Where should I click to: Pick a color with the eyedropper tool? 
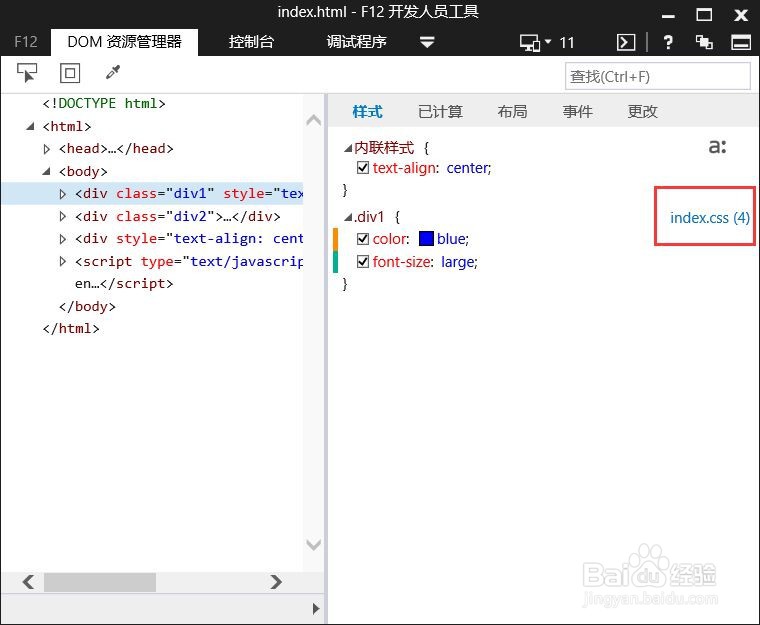click(x=113, y=73)
